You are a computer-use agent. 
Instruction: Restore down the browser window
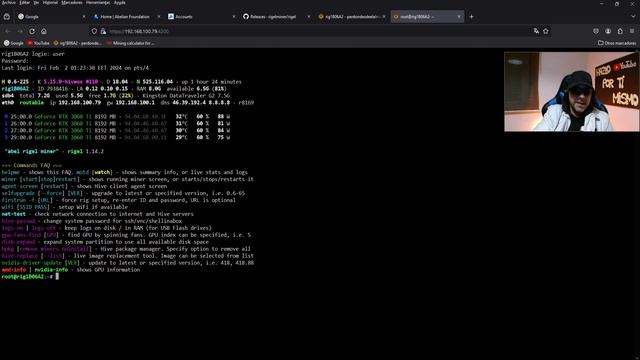(x=617, y=3)
